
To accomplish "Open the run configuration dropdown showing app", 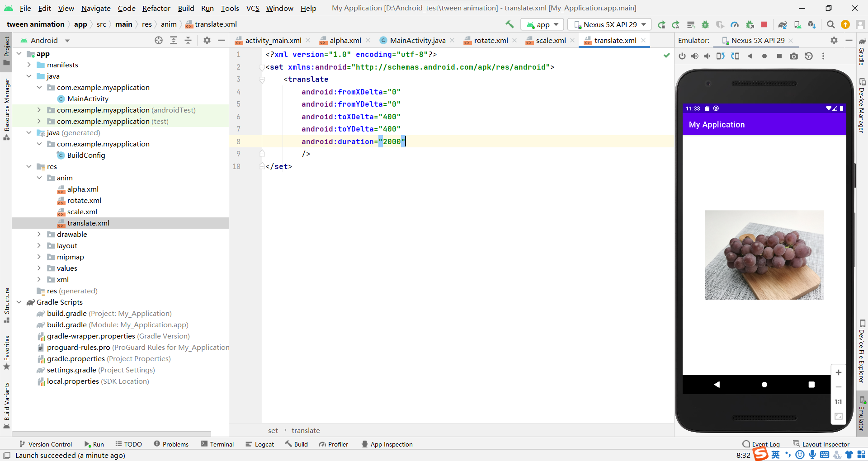I will 542,24.
